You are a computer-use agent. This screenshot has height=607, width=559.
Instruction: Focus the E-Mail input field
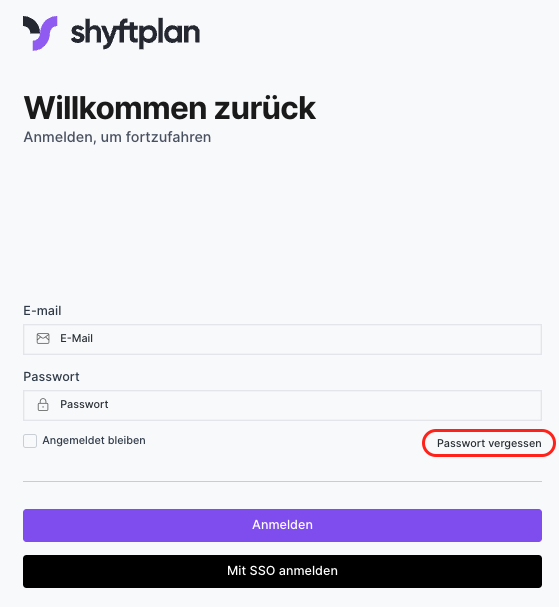pos(282,339)
